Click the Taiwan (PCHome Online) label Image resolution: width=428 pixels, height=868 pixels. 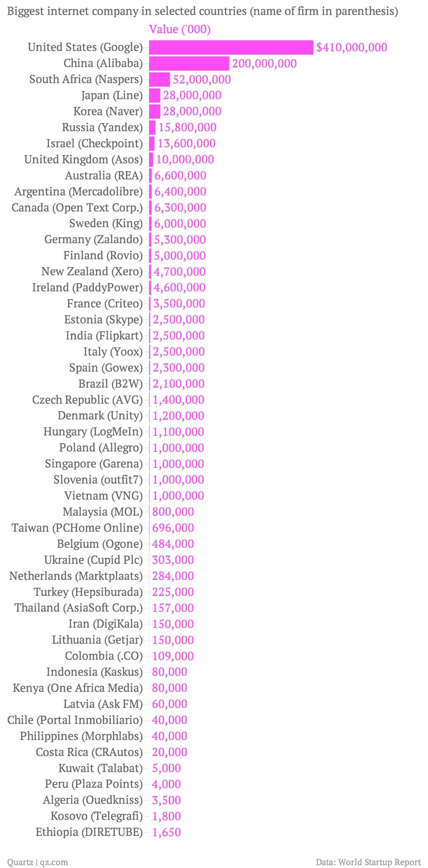click(x=77, y=528)
